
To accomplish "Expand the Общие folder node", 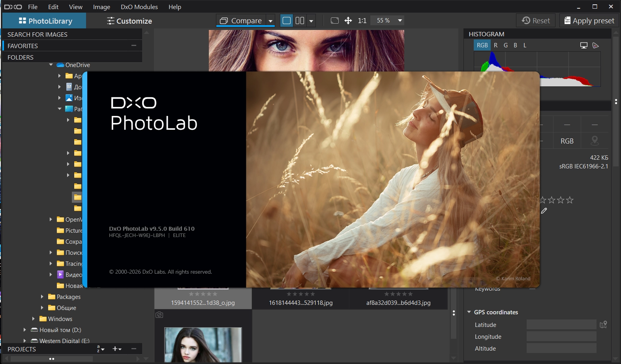I will tap(42, 308).
